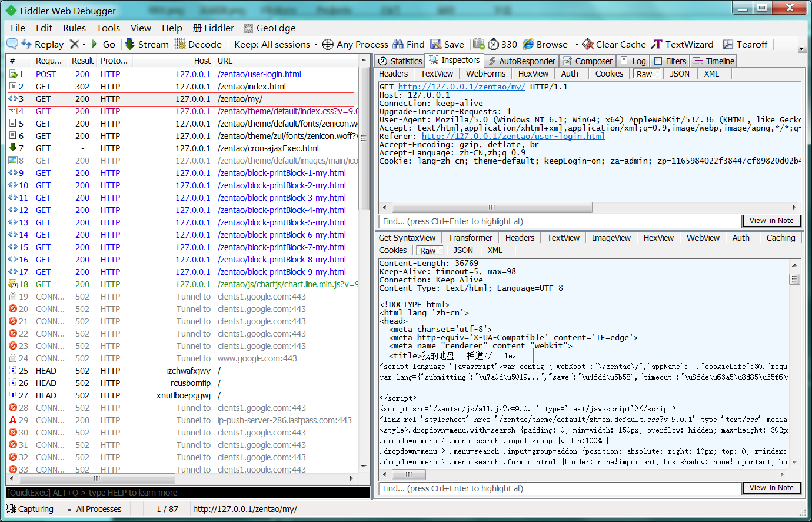The height and width of the screenshot is (522, 812).
Task: Click request pane View in Note button
Action: point(771,221)
